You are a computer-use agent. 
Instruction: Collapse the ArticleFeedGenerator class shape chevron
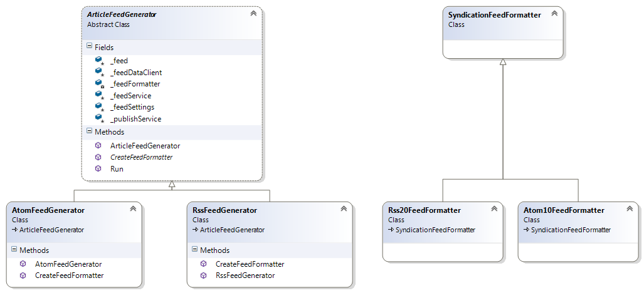[253, 13]
